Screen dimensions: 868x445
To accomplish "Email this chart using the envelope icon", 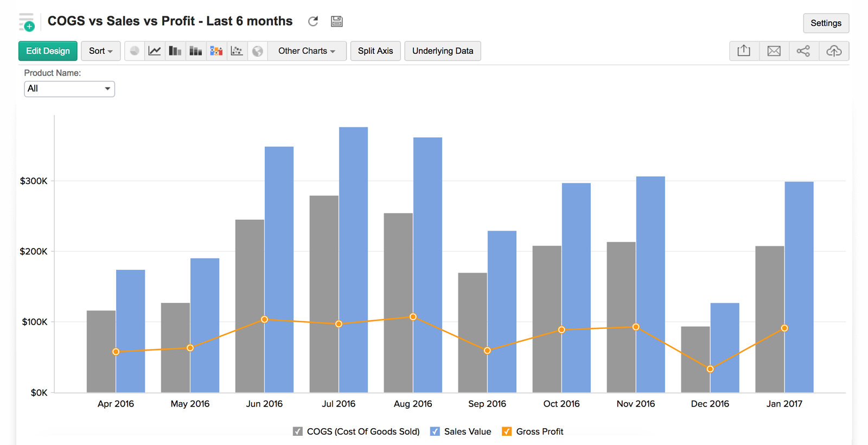I will 774,51.
